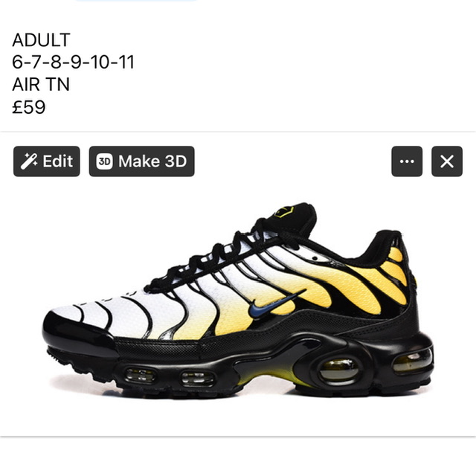Click the 3D badge icon
The height and width of the screenshot is (453, 476).
(104, 161)
